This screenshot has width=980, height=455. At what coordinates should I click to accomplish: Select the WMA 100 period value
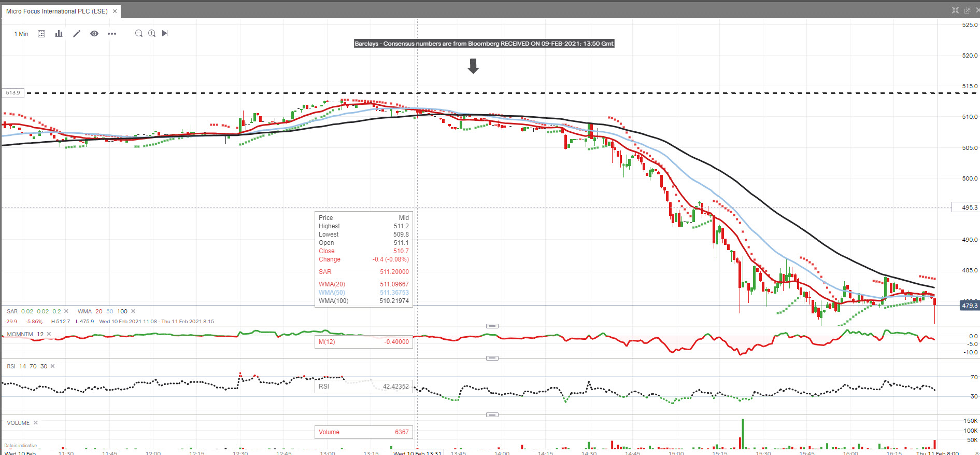point(122,311)
